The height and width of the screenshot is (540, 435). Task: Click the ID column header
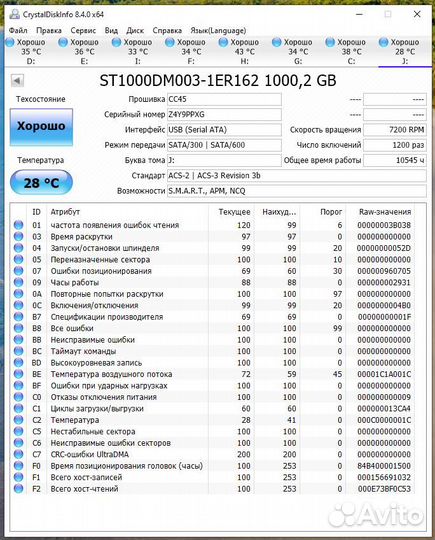[37, 212]
